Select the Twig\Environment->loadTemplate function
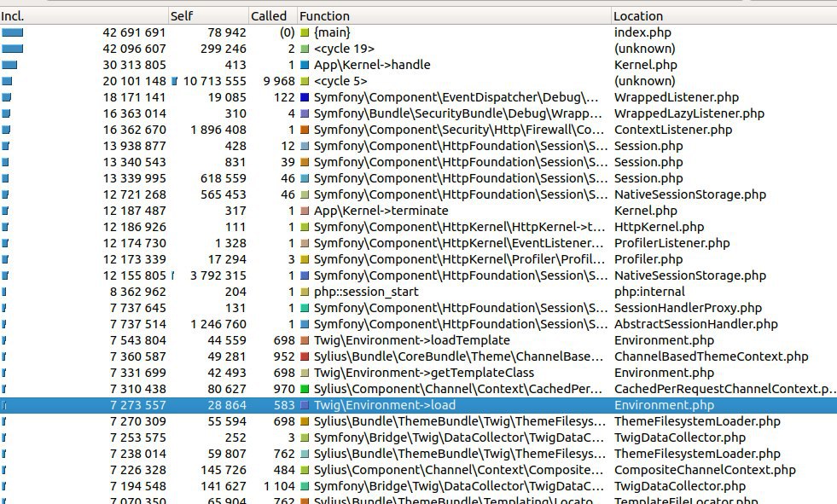The height and width of the screenshot is (504, 837). 418,340
